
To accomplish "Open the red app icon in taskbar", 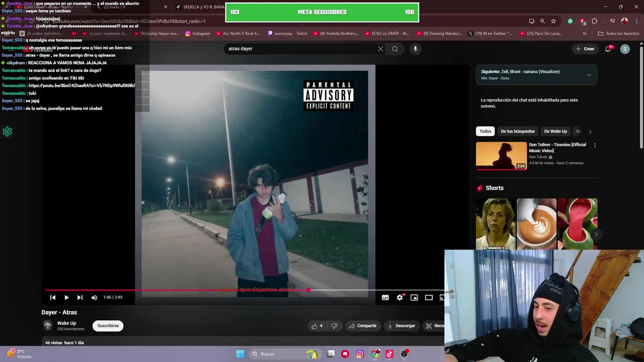I will click(345, 354).
